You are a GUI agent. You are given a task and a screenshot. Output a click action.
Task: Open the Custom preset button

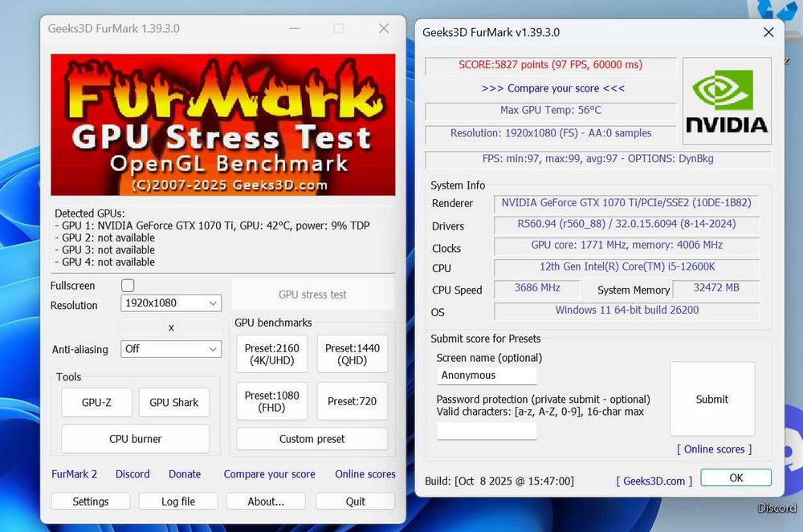(312, 439)
